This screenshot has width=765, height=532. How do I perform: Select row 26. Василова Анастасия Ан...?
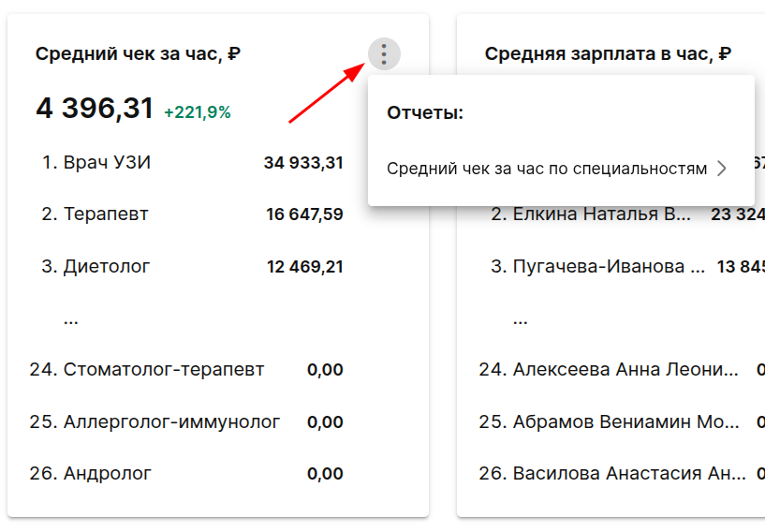[x=622, y=473]
